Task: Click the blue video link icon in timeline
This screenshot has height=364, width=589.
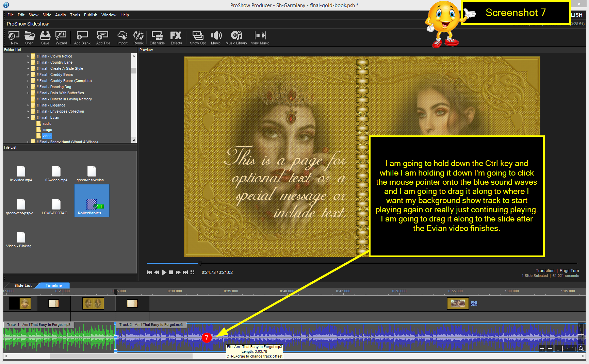Action: pos(474,303)
